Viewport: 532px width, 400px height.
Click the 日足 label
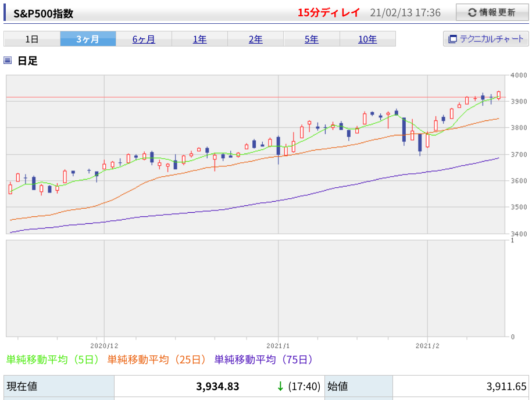click(27, 60)
